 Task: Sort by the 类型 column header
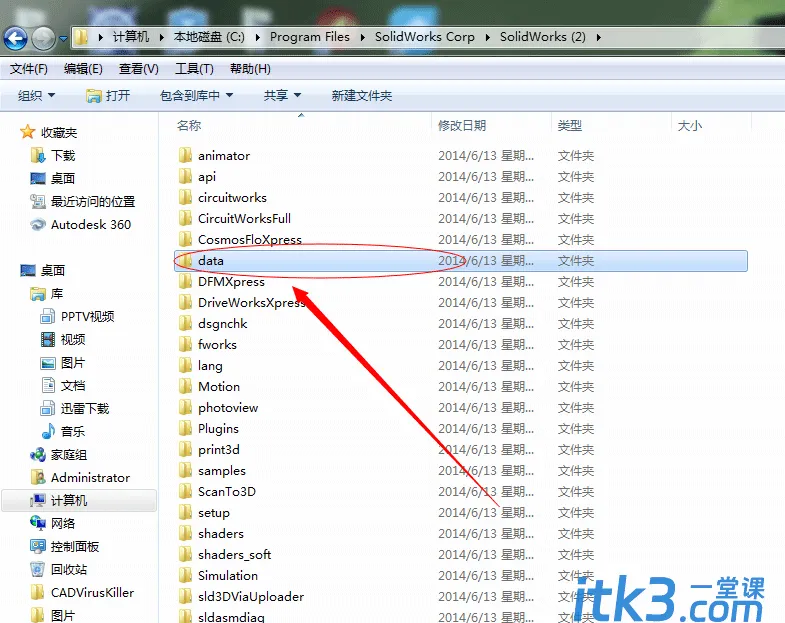(x=570, y=125)
